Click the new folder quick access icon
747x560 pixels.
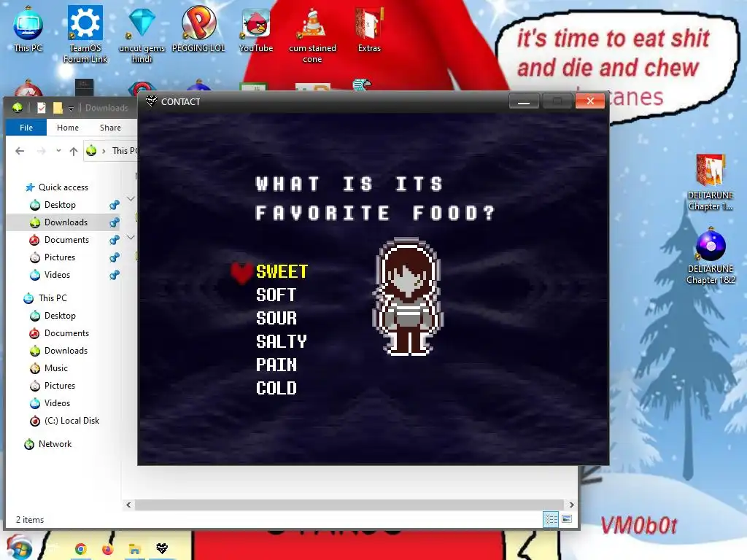[58, 108]
